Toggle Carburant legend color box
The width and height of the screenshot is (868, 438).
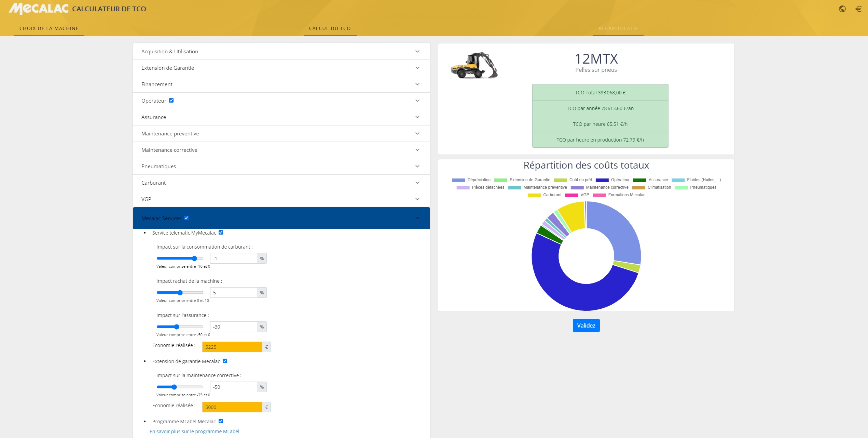tap(534, 195)
